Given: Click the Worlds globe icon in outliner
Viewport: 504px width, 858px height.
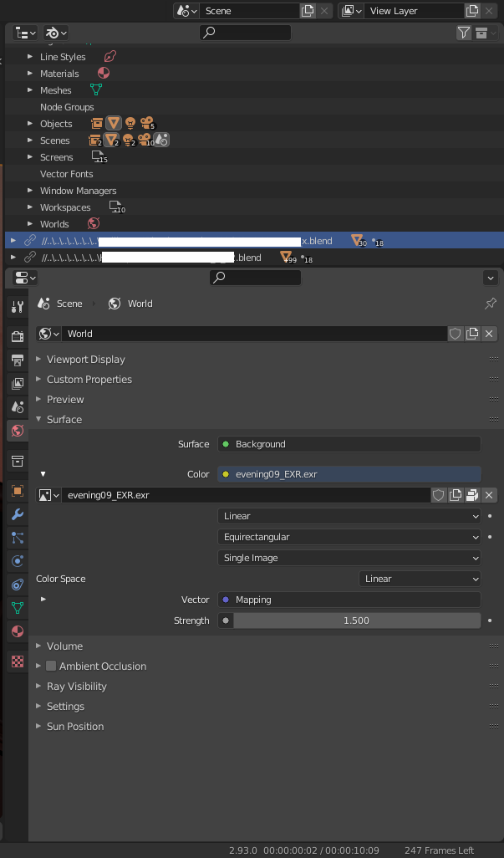Looking at the screenshot, I should (x=94, y=223).
